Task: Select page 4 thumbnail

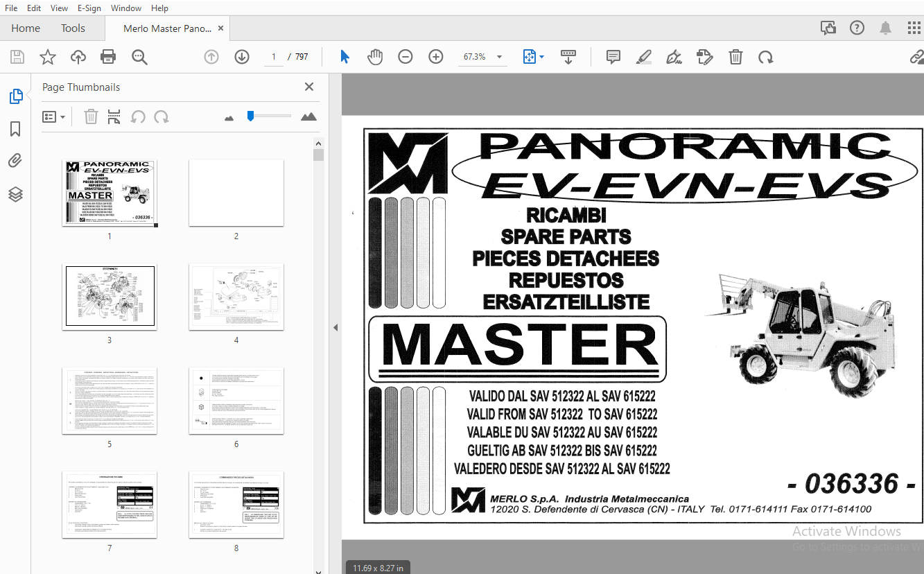Action: [236, 296]
